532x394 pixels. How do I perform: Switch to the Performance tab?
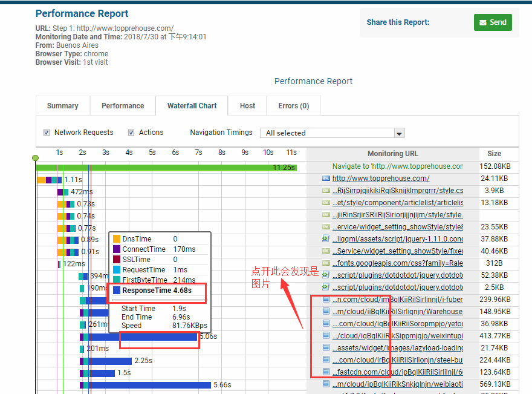coord(123,106)
